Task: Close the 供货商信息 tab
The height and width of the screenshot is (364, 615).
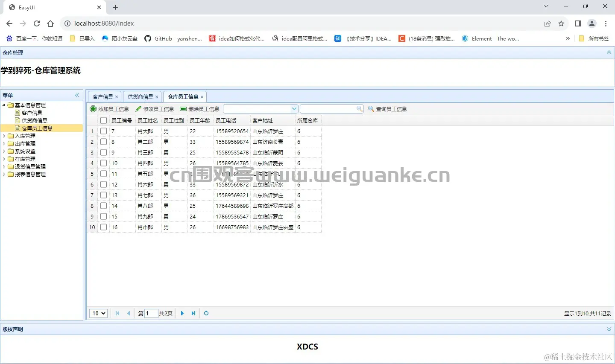Action: pos(157,97)
